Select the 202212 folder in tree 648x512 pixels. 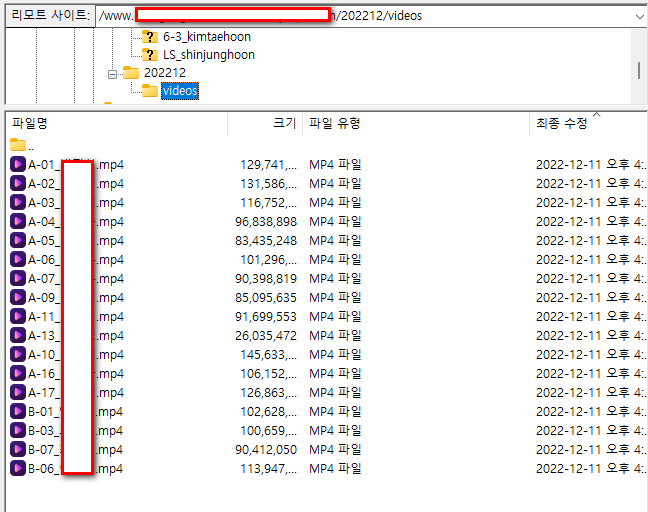pyautogui.click(x=165, y=73)
